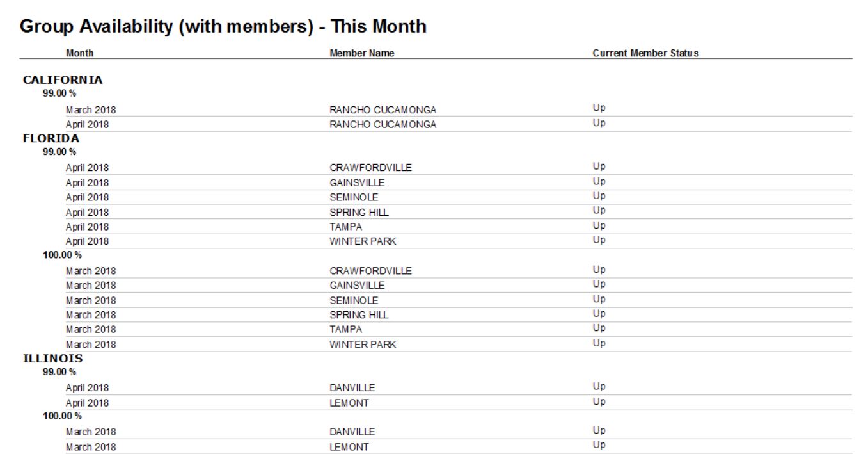868x454 pixels.
Task: Click RANCHO CUCAMONGA in the April 2018 row
Action: pyautogui.click(x=383, y=124)
